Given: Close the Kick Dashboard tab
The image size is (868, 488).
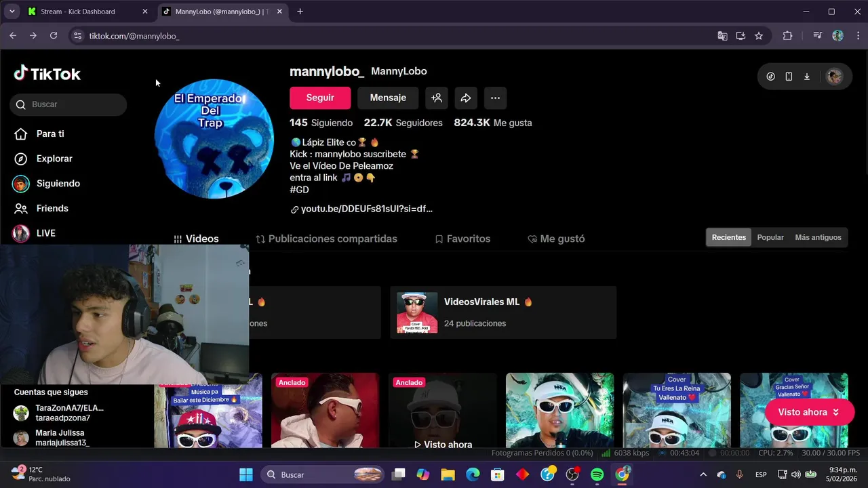Looking at the screenshot, I should [144, 12].
